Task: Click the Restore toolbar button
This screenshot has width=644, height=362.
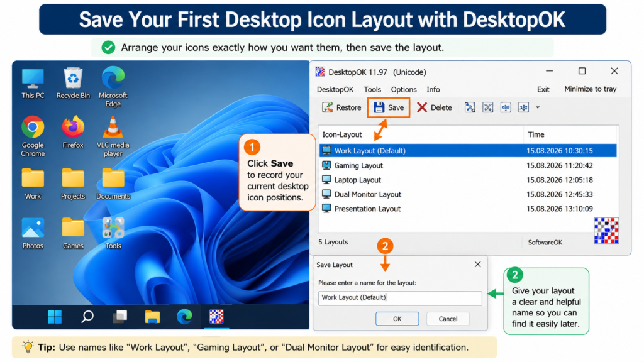Action: pyautogui.click(x=341, y=107)
